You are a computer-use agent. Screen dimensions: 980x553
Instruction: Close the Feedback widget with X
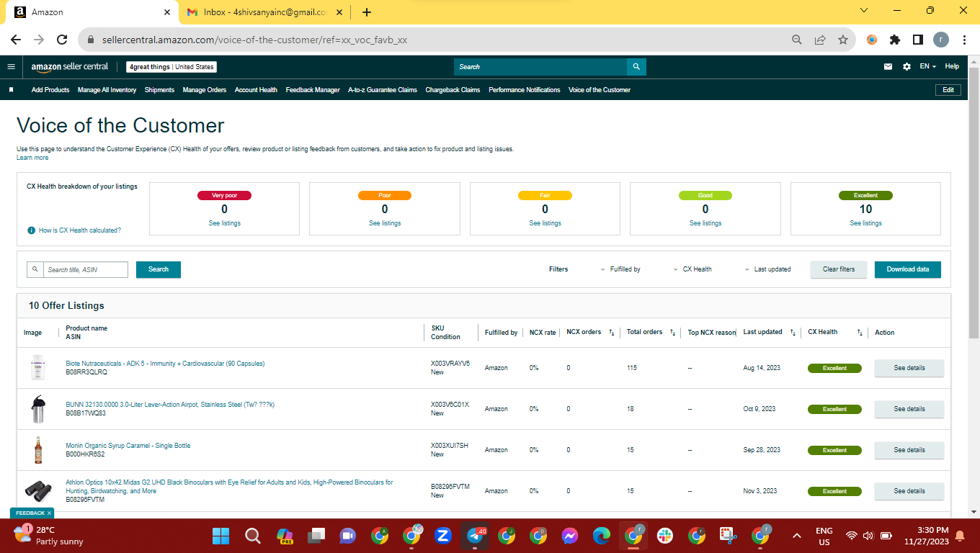(x=50, y=513)
